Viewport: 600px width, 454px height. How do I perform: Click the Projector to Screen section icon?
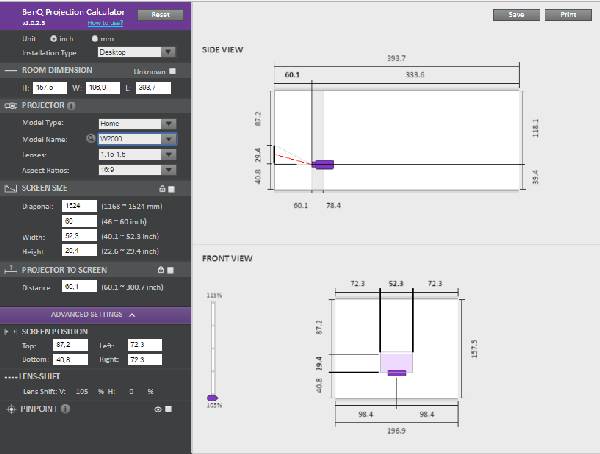click(10, 270)
